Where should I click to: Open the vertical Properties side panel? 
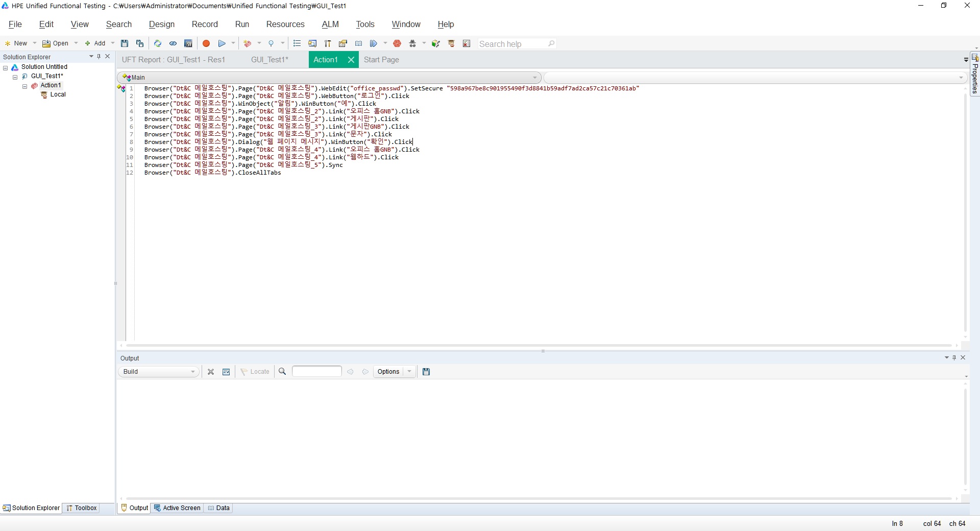tap(975, 74)
